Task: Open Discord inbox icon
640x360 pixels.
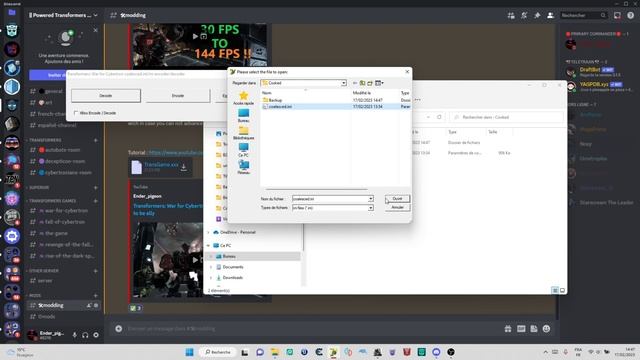Action: pyautogui.click(x=617, y=16)
